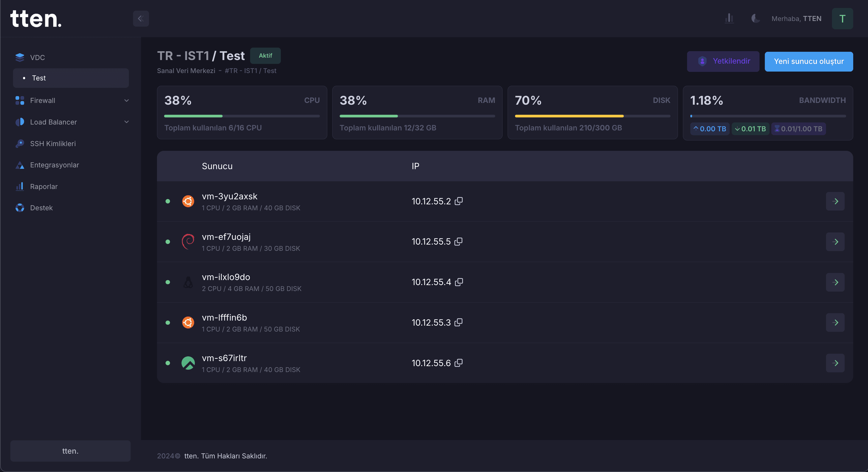Image resolution: width=868 pixels, height=472 pixels.
Task: Copy IP address 10.12.55.2
Action: point(459,201)
